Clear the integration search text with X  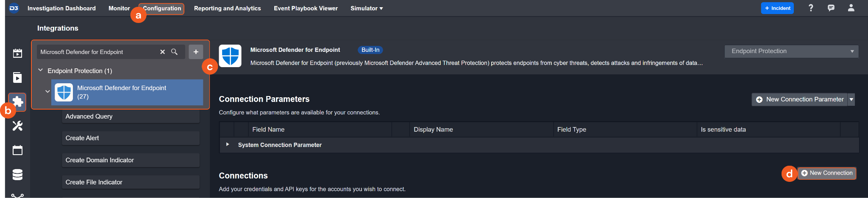(x=162, y=52)
